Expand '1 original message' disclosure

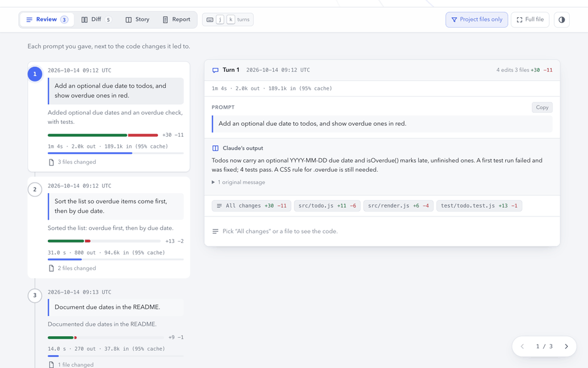[x=238, y=182]
